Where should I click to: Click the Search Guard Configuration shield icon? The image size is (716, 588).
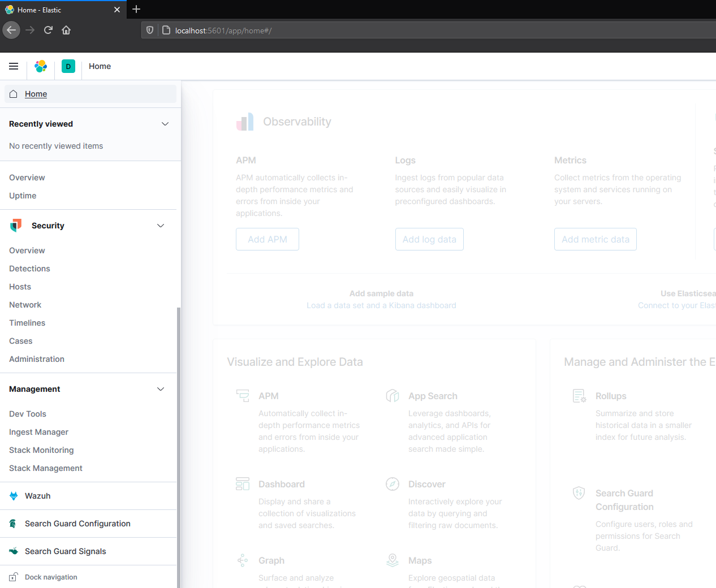(579, 493)
